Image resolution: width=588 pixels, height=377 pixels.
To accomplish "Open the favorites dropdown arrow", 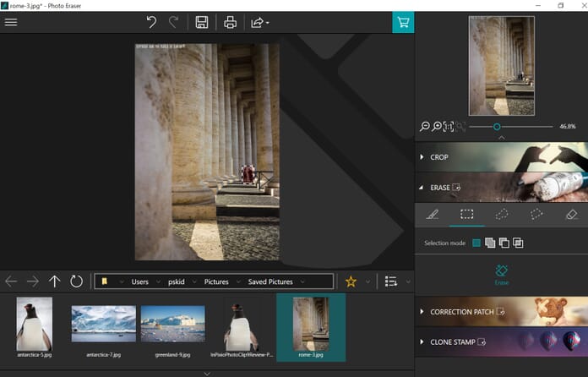I will click(x=367, y=281).
